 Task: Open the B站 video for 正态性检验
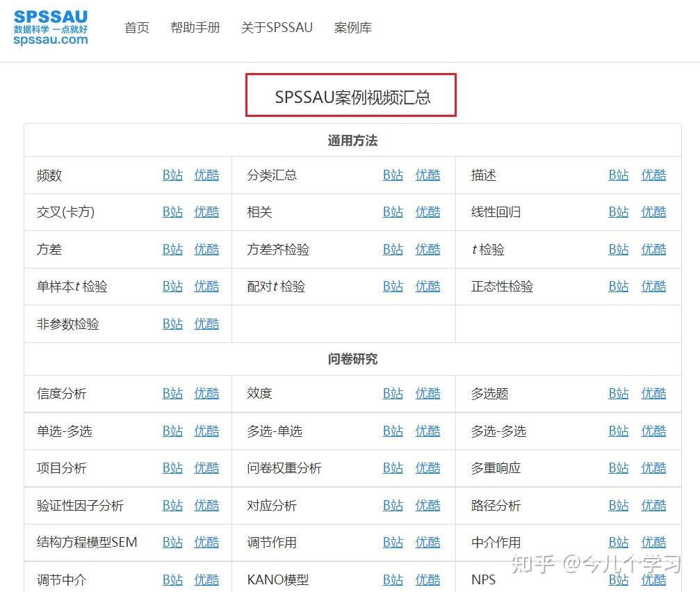pos(618,287)
